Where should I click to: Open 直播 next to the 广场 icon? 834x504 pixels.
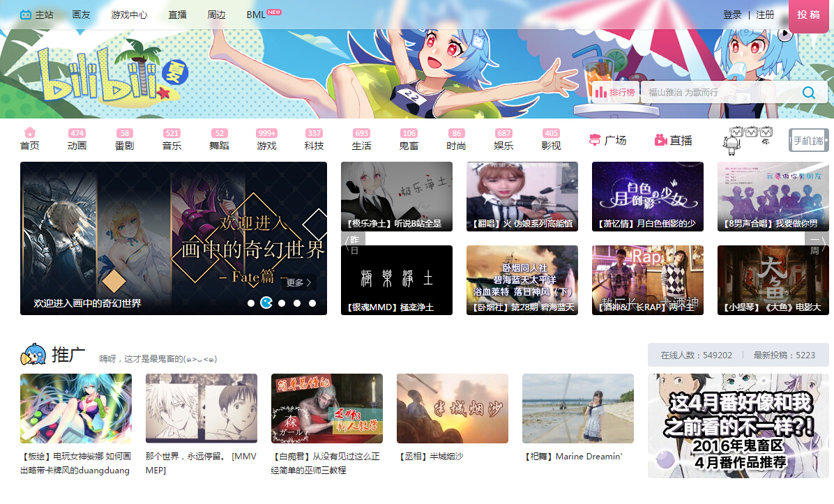[x=673, y=140]
